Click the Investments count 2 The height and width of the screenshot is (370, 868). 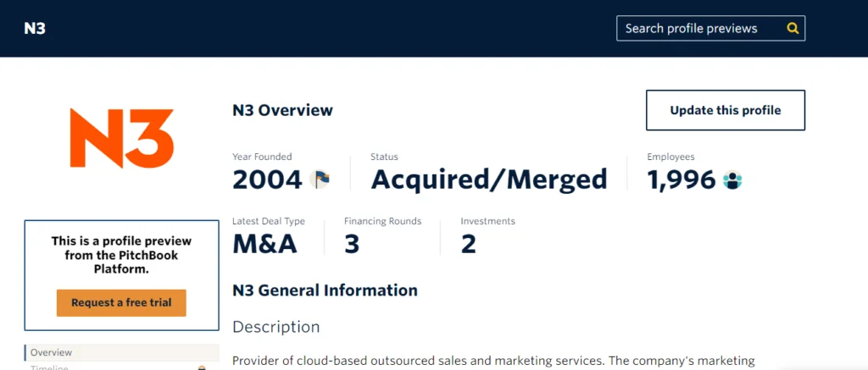click(468, 244)
